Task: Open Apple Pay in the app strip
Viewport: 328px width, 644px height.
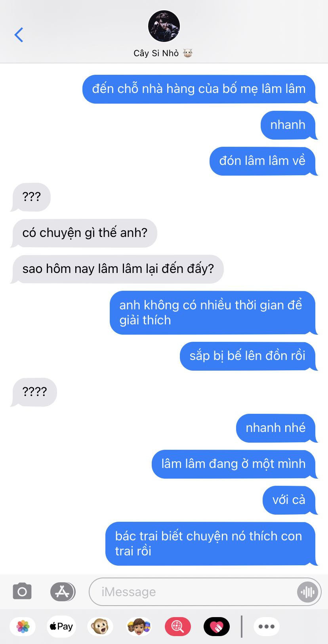Action: tap(61, 627)
